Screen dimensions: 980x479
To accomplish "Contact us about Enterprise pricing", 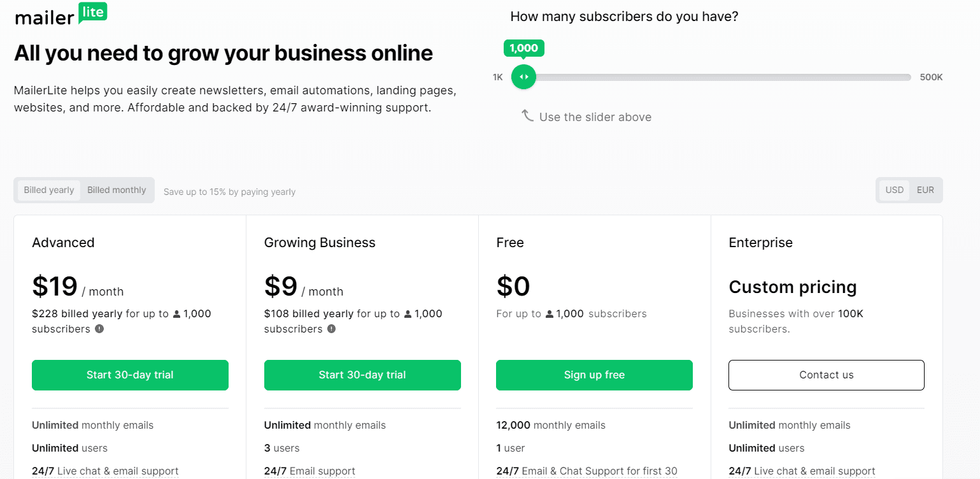I will (826, 375).
